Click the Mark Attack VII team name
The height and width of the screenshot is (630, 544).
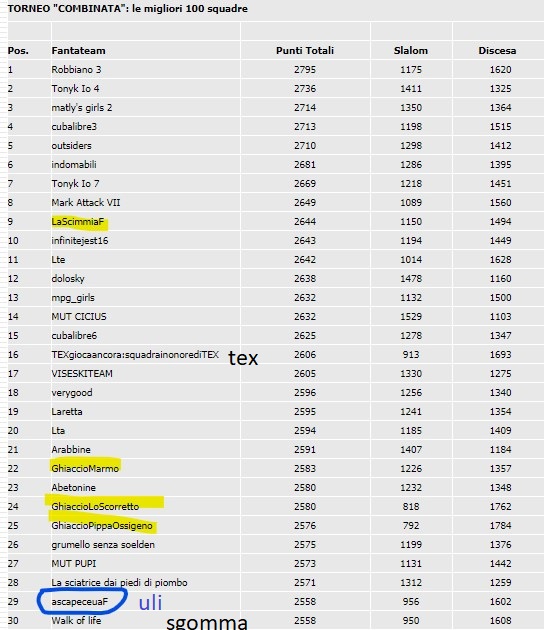click(86, 202)
